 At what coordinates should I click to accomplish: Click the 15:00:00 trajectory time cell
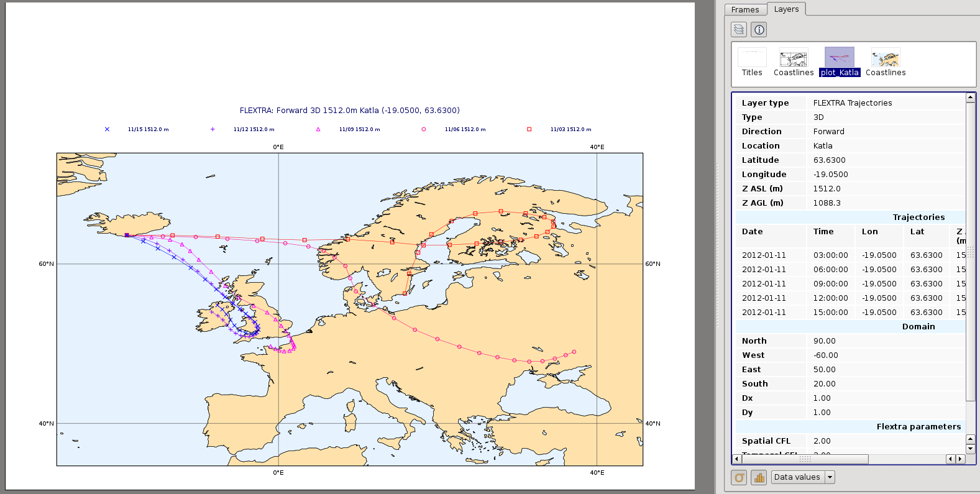coord(830,313)
